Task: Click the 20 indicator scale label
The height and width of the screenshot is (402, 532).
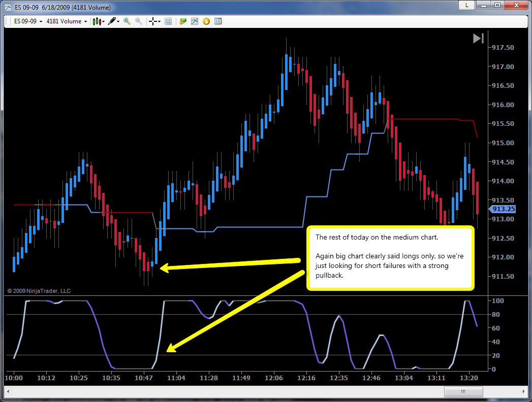Action: click(x=495, y=356)
